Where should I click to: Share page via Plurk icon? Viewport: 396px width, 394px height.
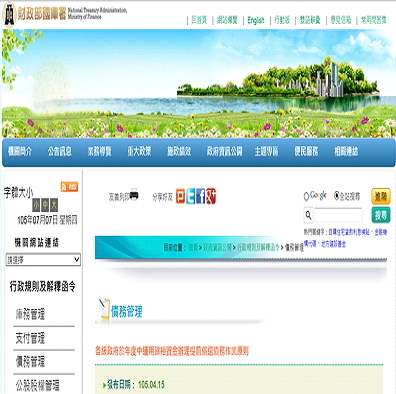180,196
